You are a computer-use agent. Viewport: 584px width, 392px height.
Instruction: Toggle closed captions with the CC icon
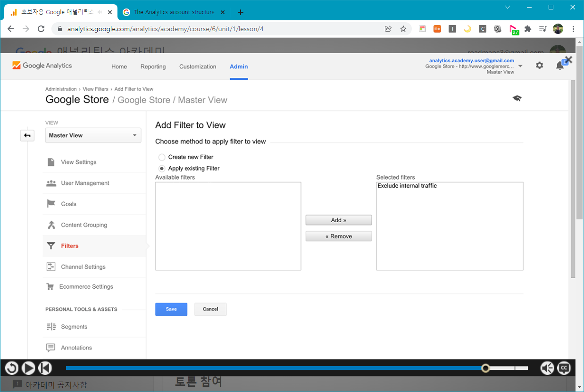click(564, 368)
